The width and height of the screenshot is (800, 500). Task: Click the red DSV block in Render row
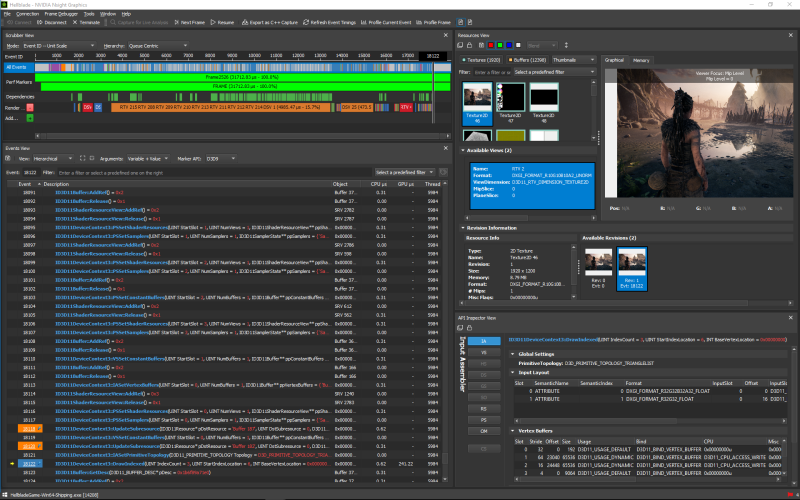[x=86, y=106]
